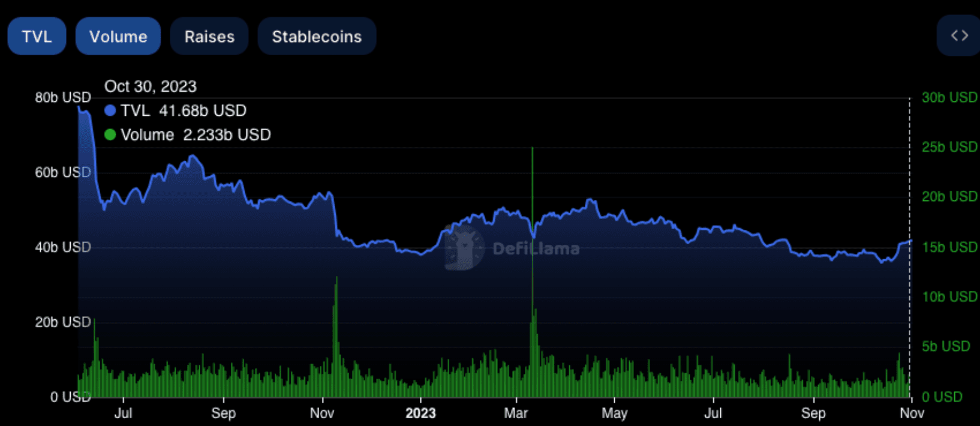Screen dimensions: 980x426
Task: Select the May tick on the time axis
Action: [x=614, y=413]
